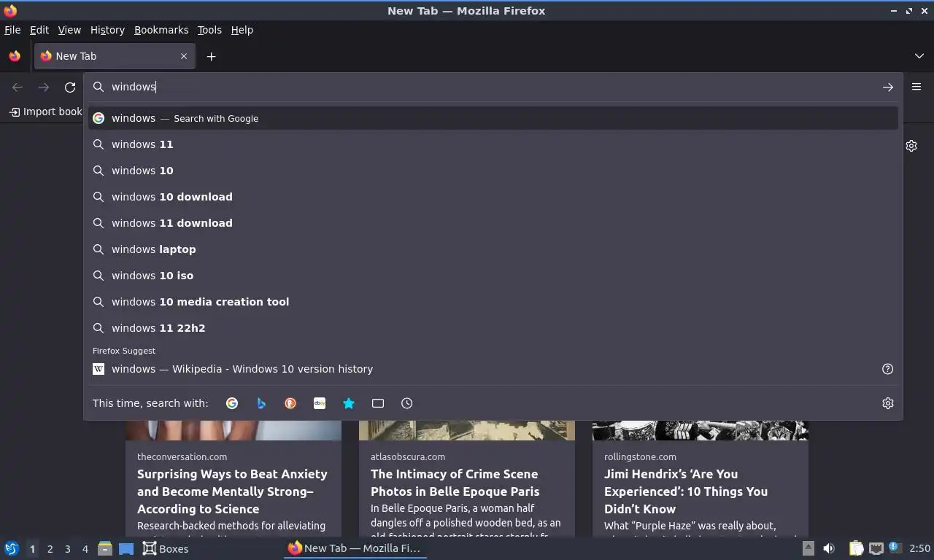Viewport: 934px width, 560px height.
Task: Choose the 'windows 11 download' suggestion
Action: pyautogui.click(x=493, y=223)
